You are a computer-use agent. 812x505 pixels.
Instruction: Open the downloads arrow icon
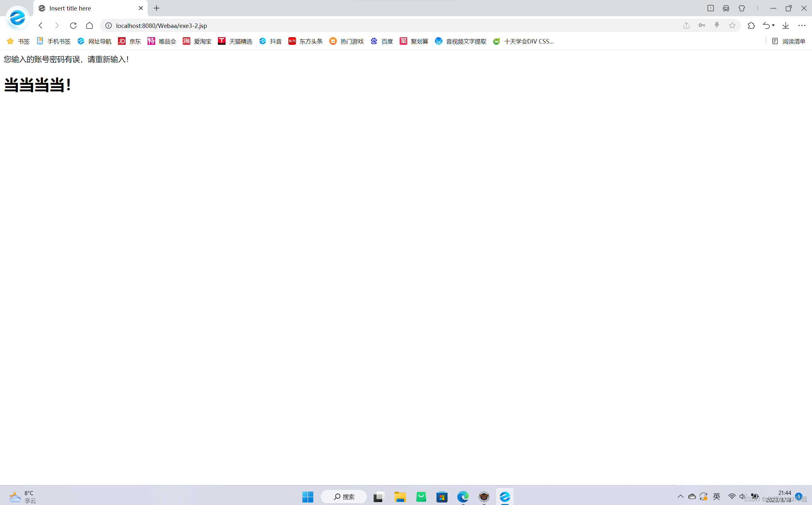click(x=786, y=26)
